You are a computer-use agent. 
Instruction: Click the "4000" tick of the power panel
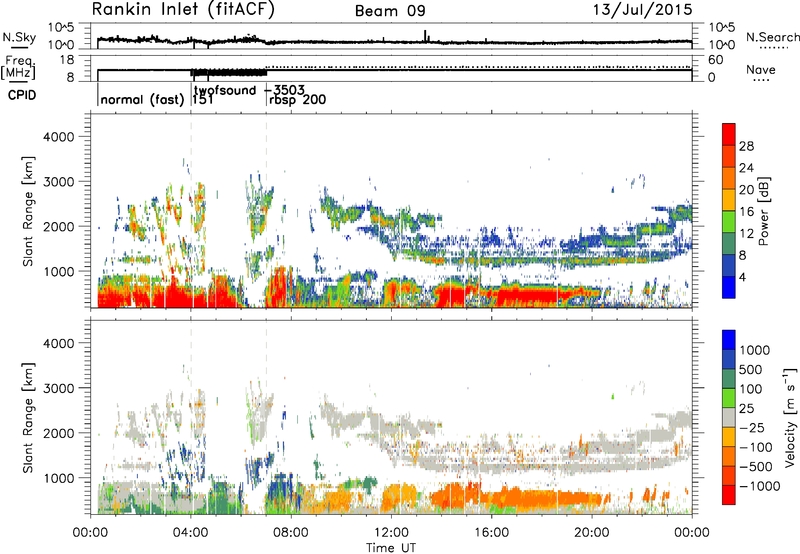pos(59,137)
